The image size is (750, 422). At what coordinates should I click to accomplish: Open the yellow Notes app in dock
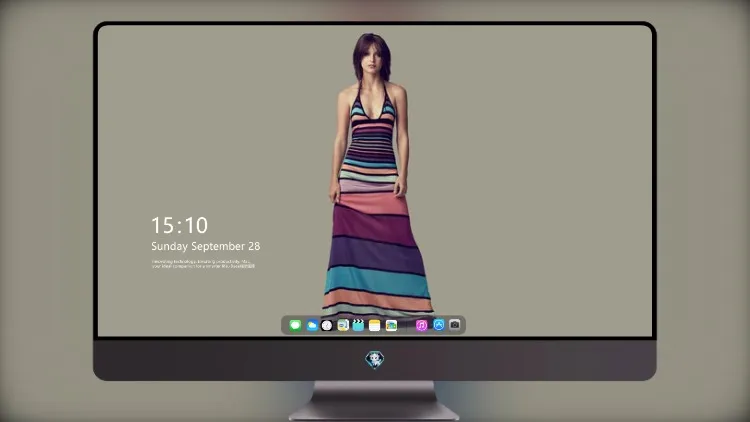375,325
